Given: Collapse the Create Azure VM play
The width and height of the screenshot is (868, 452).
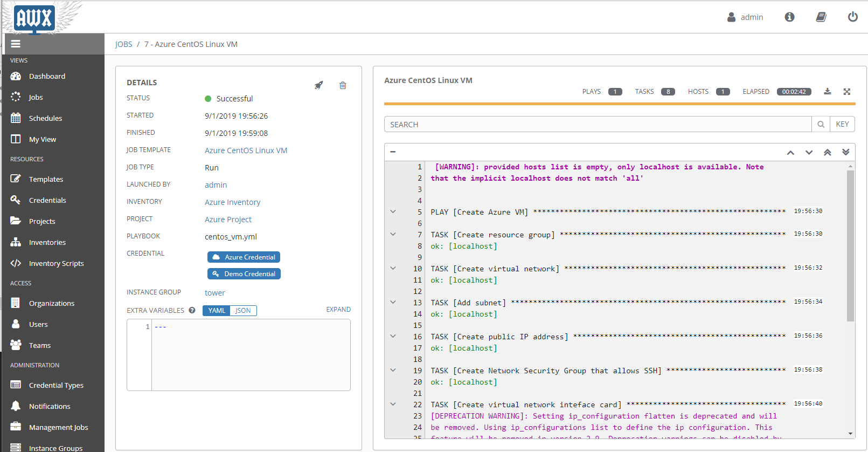Looking at the screenshot, I should point(393,211).
